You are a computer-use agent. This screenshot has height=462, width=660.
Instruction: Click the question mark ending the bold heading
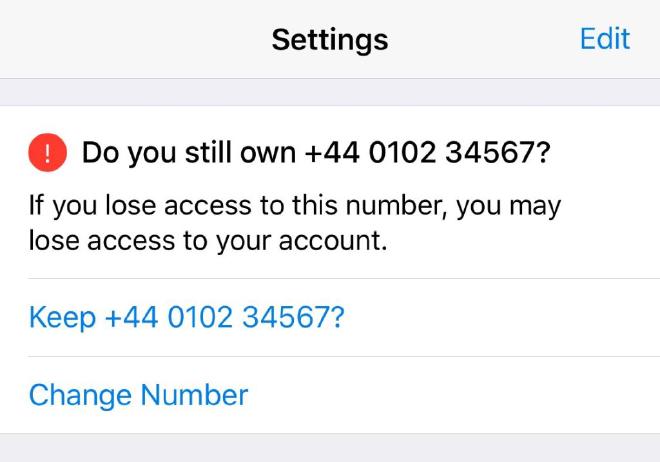tap(543, 152)
